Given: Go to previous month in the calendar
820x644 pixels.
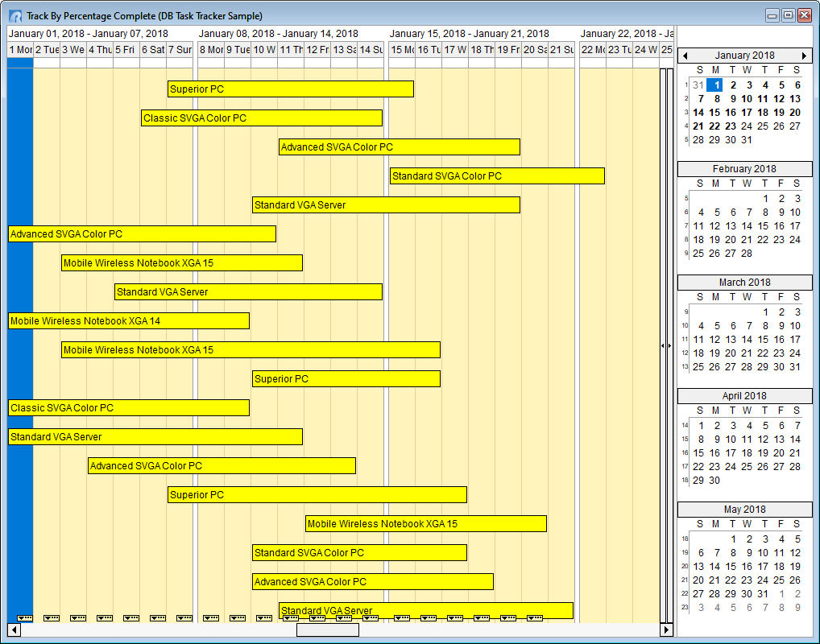Looking at the screenshot, I should click(685, 56).
